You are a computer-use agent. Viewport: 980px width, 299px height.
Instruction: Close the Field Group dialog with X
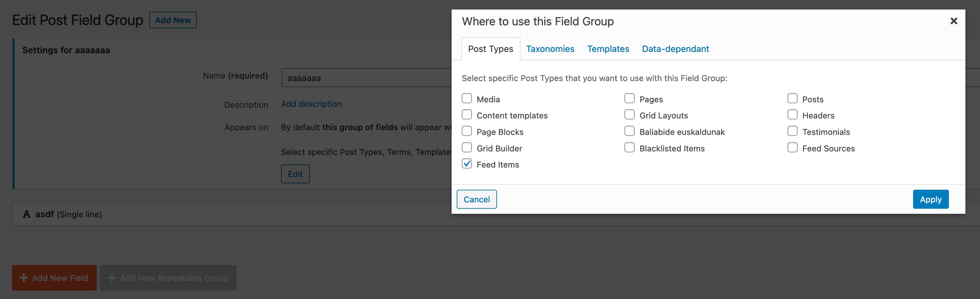coord(953,21)
